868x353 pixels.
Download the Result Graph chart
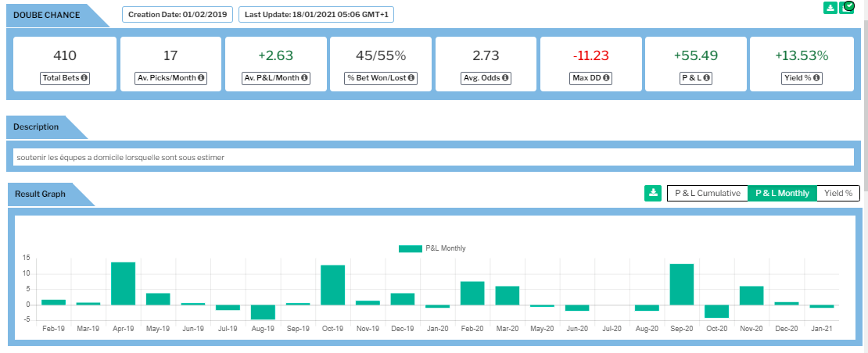[652, 193]
